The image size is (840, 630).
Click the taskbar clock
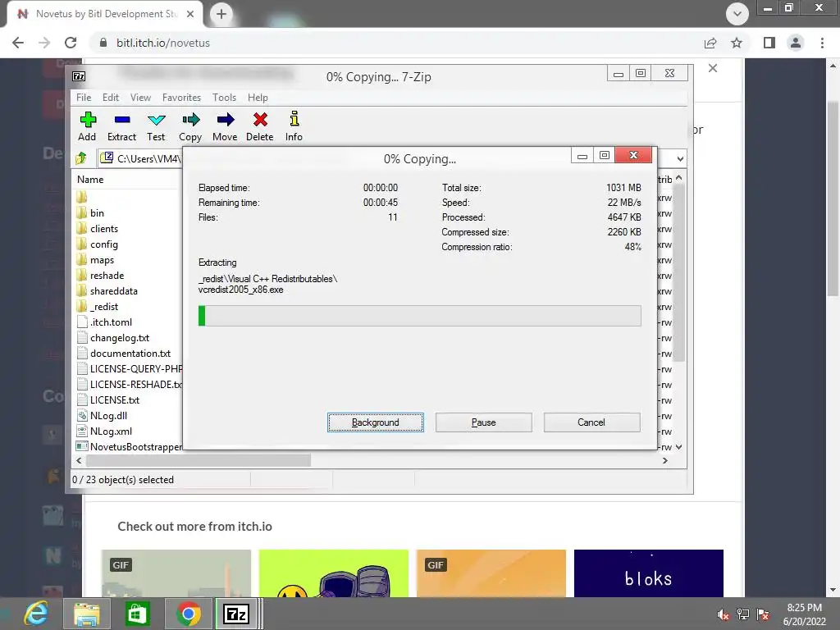(804, 614)
